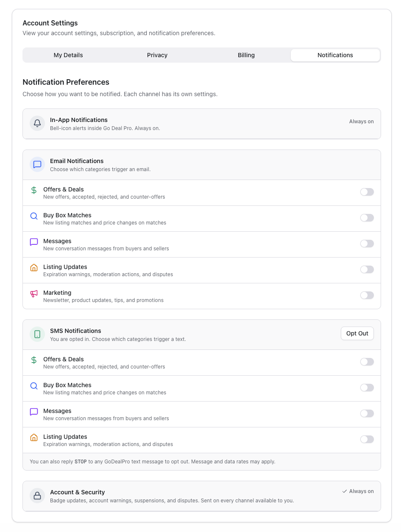Toggle SMS Listing Updates switch

pyautogui.click(x=367, y=439)
